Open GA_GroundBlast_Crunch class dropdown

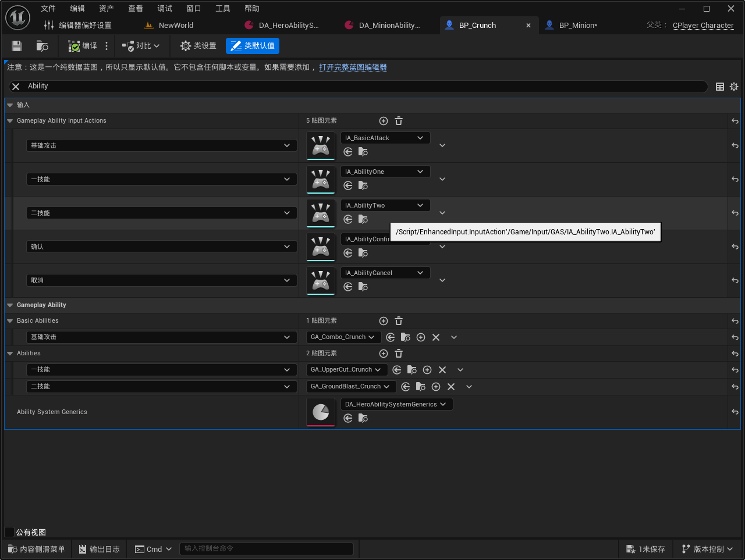(351, 387)
